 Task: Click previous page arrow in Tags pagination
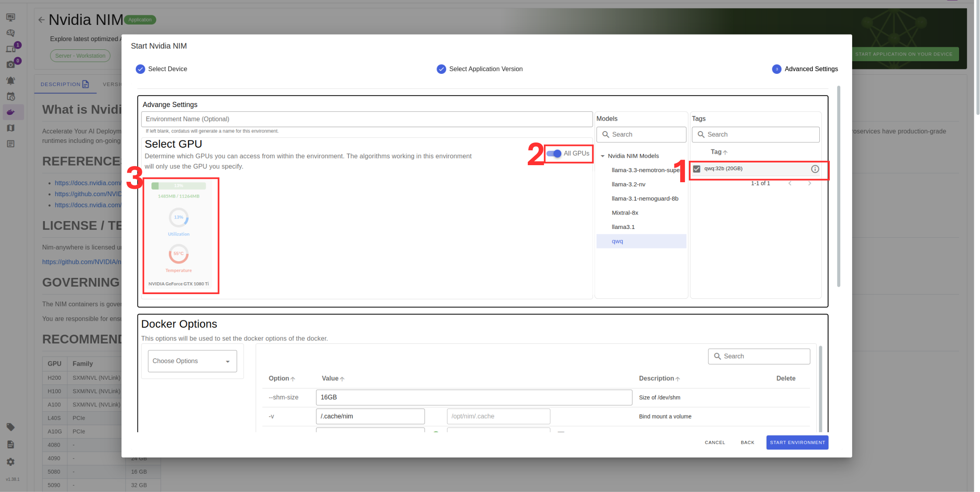(790, 184)
